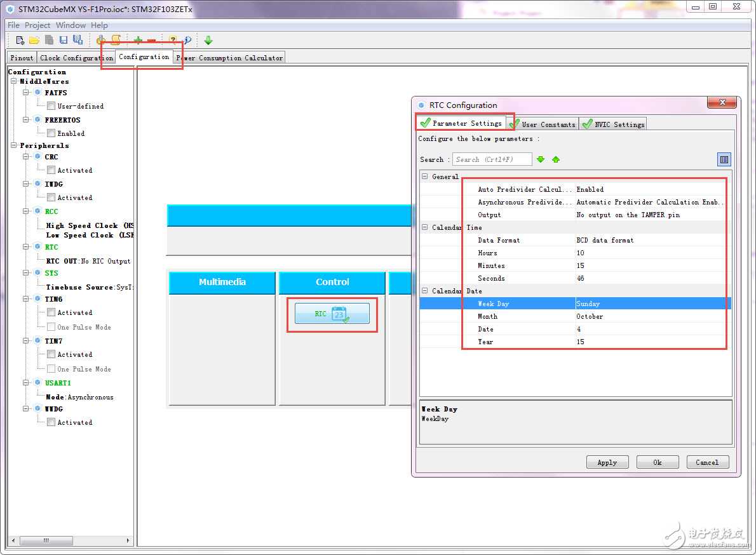Open the Window menu
The height and width of the screenshot is (555, 756).
[x=71, y=25]
